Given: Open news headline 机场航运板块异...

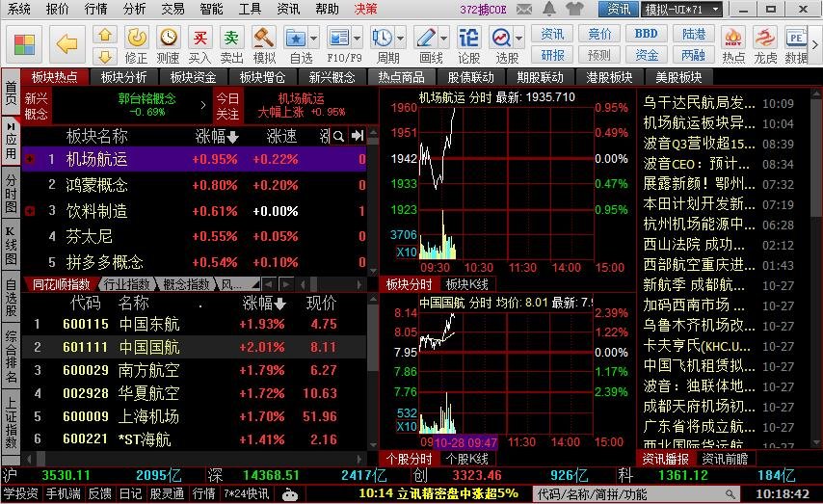Looking at the screenshot, I should pos(700,123).
